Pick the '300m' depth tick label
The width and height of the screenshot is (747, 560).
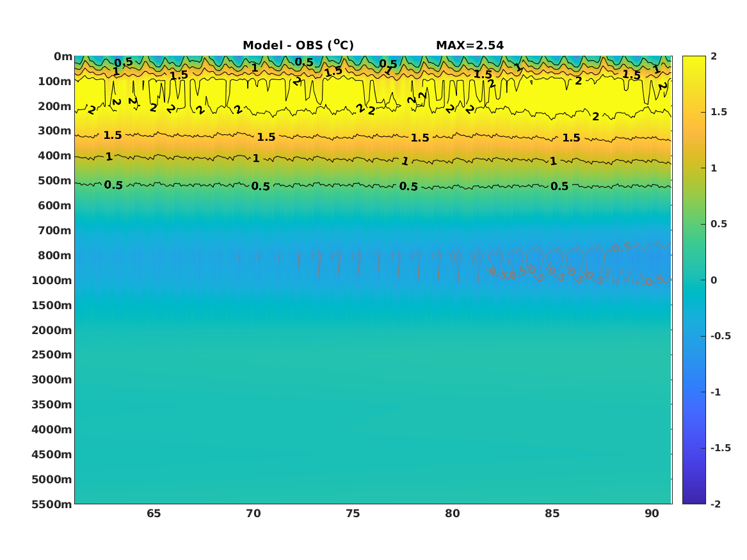point(55,131)
